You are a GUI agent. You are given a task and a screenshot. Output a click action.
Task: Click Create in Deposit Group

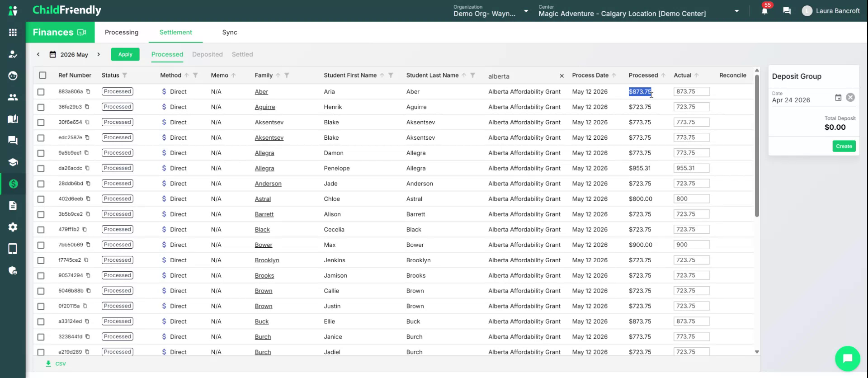point(844,146)
